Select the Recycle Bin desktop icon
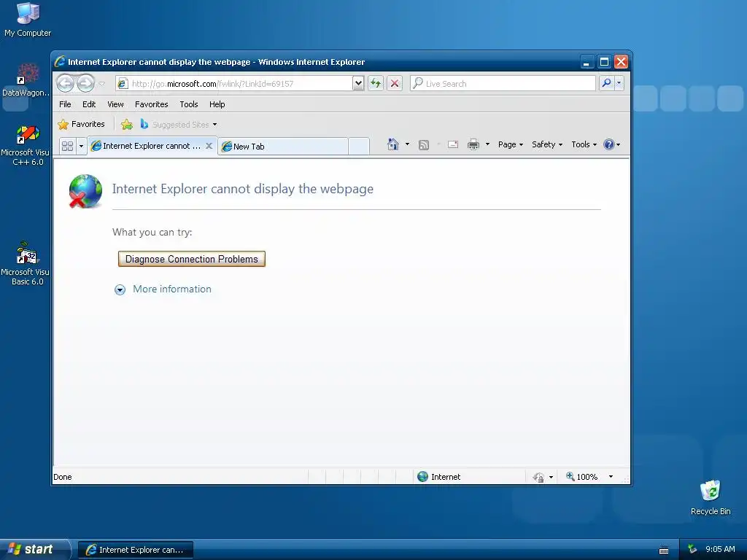The image size is (747, 560). click(711, 497)
